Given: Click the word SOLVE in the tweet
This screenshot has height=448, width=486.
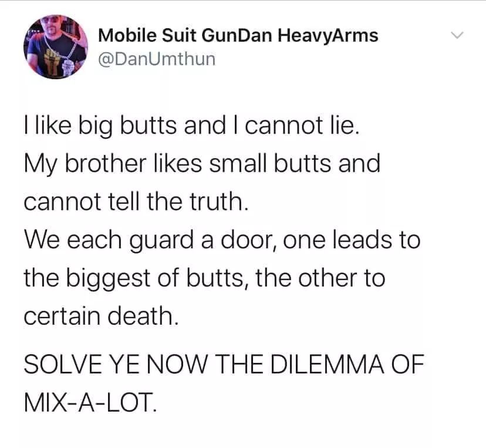Looking at the screenshot, I should [x=63, y=364].
